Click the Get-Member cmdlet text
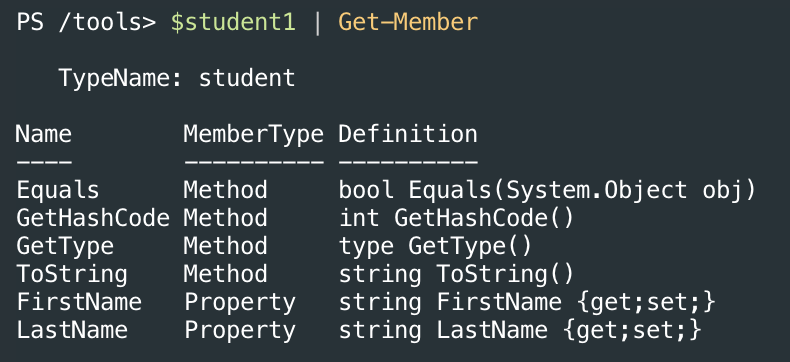 408,23
